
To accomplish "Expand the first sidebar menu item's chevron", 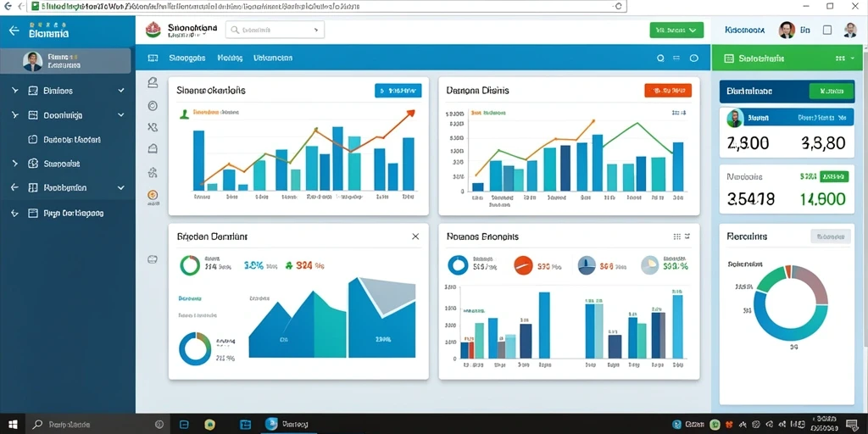I will [x=121, y=90].
